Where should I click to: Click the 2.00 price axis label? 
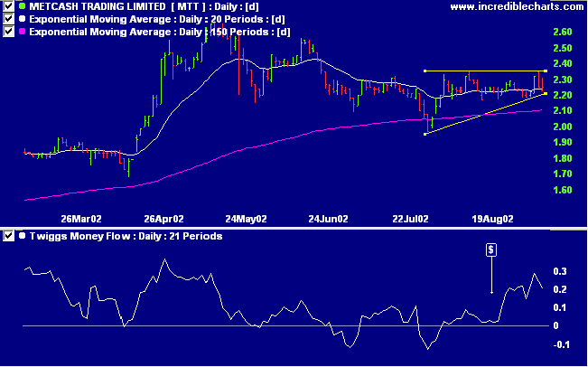563,127
